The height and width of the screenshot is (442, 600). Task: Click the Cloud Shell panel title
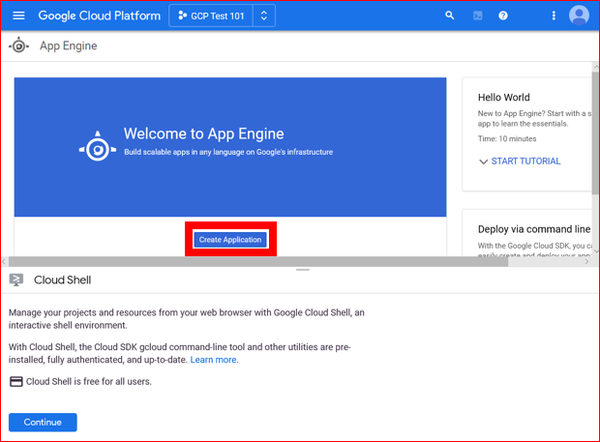tap(62, 280)
